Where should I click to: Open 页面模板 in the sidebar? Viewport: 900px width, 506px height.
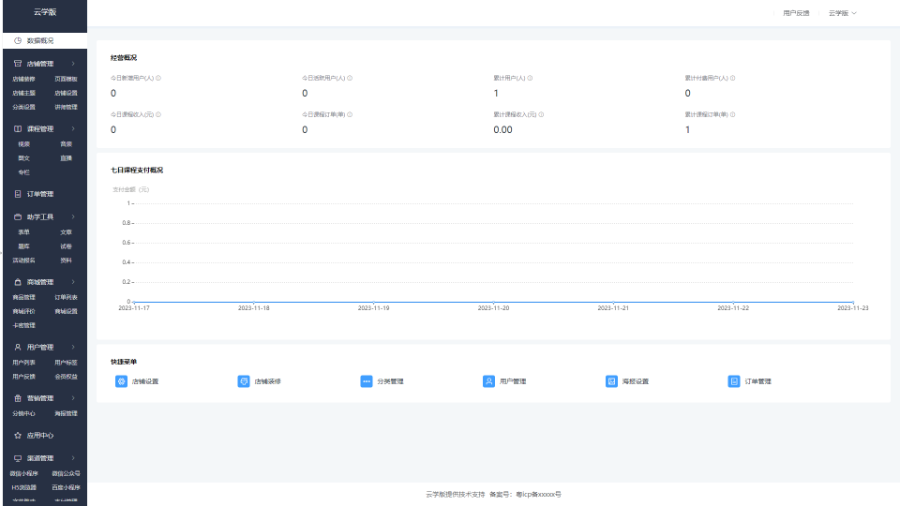pyautogui.click(x=66, y=79)
